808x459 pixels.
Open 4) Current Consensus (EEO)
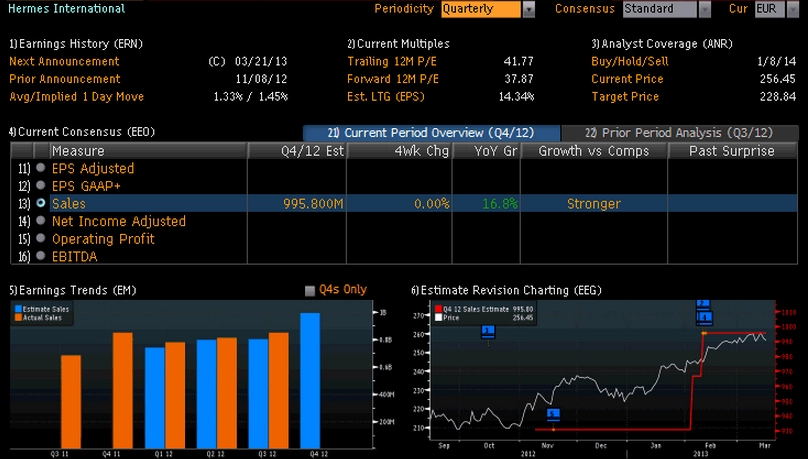pyautogui.click(x=82, y=132)
